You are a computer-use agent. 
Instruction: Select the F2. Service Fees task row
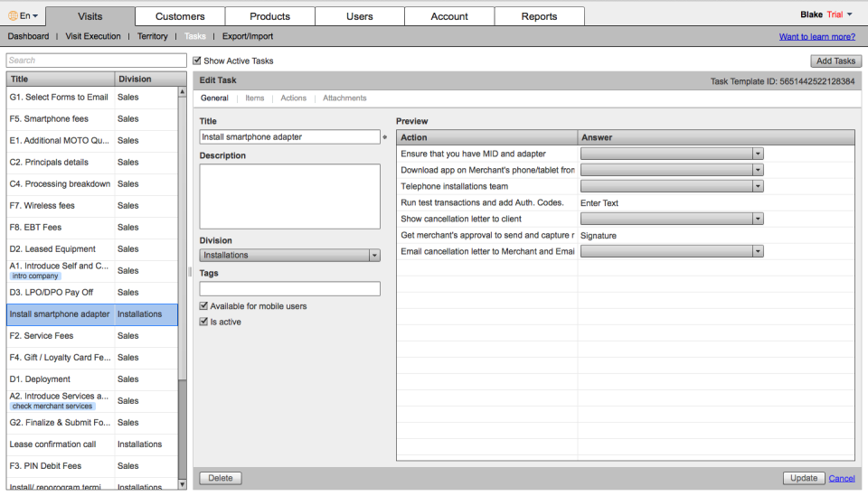(x=60, y=336)
